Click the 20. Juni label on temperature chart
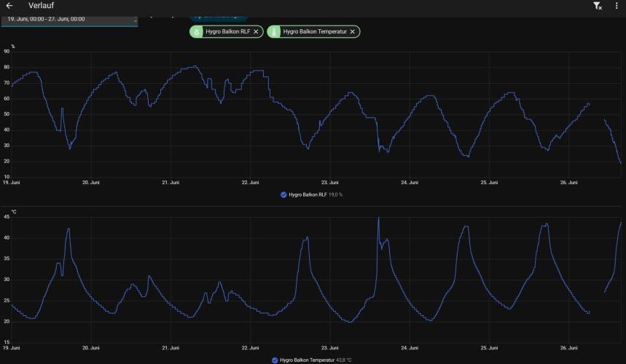Image resolution: width=626 pixels, height=364 pixels. click(x=91, y=348)
